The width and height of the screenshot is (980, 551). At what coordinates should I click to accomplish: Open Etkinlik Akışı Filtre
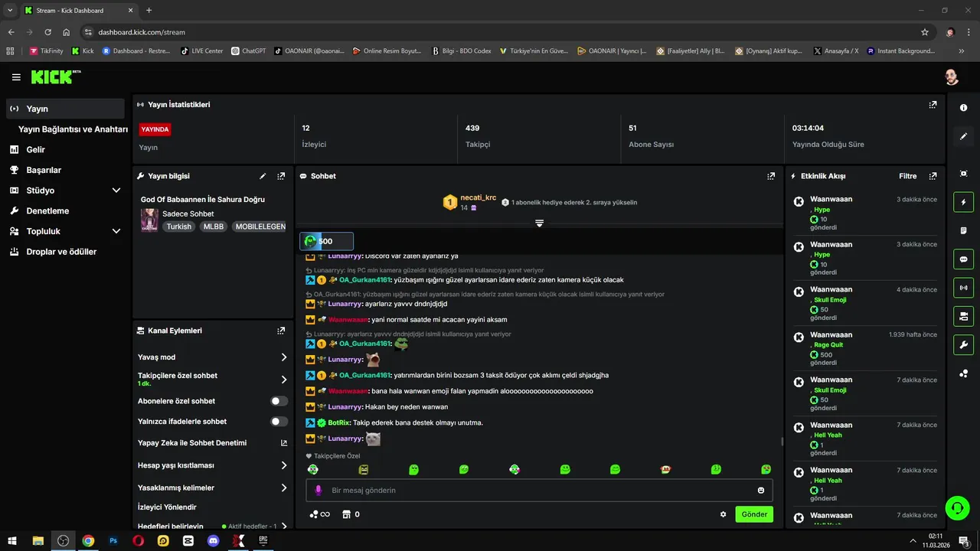point(907,176)
